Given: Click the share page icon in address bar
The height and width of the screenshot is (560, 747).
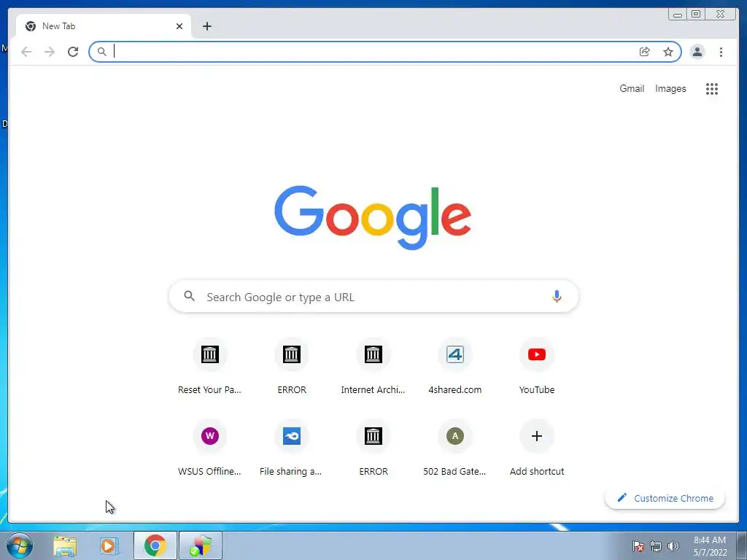Looking at the screenshot, I should [x=645, y=52].
